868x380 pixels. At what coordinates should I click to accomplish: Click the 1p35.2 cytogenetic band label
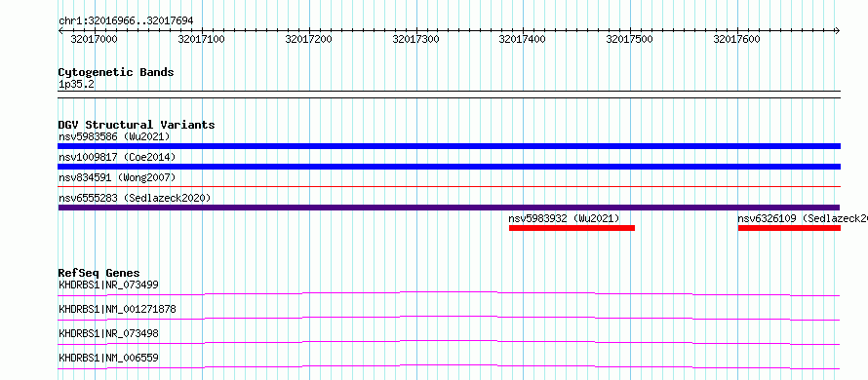76,84
